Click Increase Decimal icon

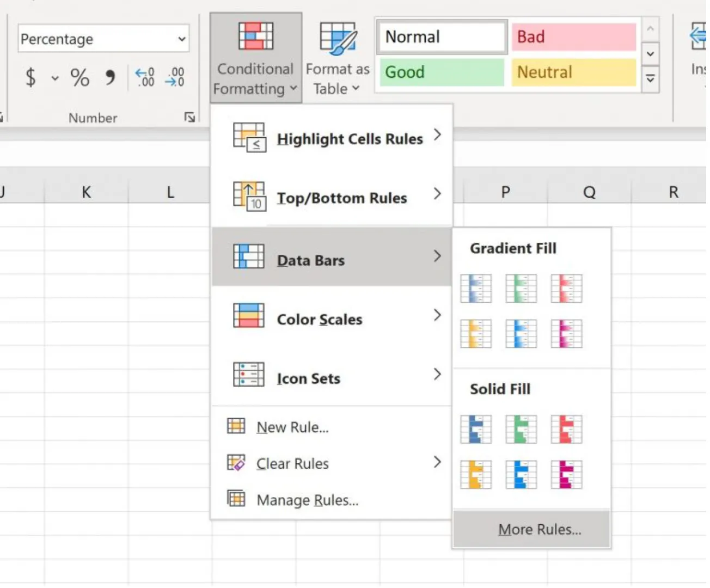pyautogui.click(x=145, y=77)
